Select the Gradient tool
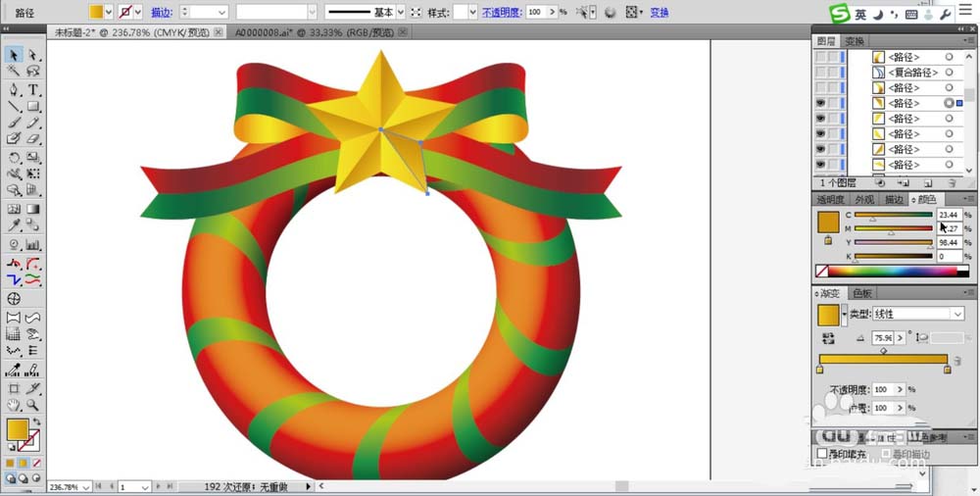980x496 pixels. click(x=33, y=209)
